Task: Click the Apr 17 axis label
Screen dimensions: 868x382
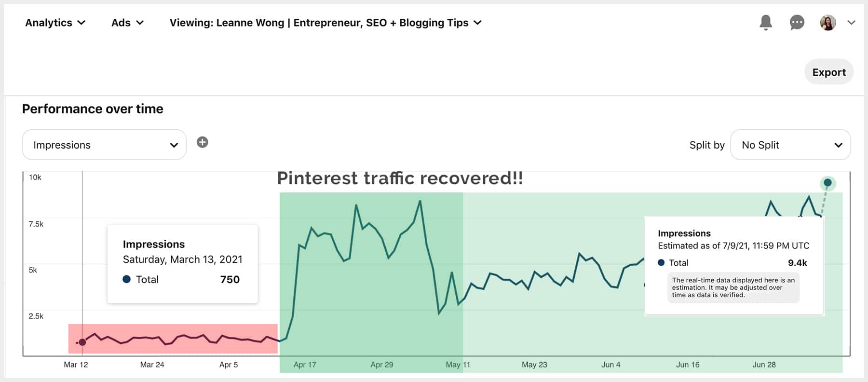Action: (304, 365)
